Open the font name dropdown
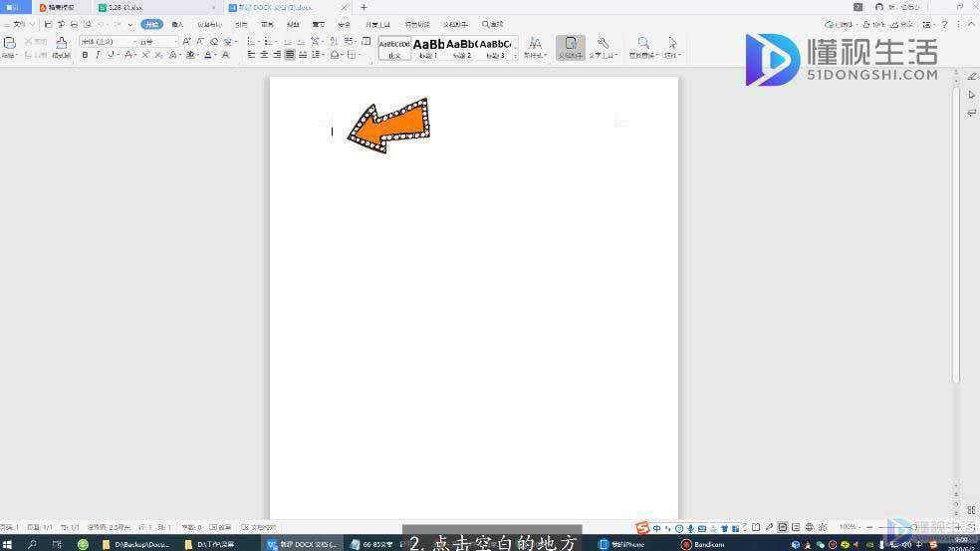The width and height of the screenshot is (980, 551). point(133,41)
